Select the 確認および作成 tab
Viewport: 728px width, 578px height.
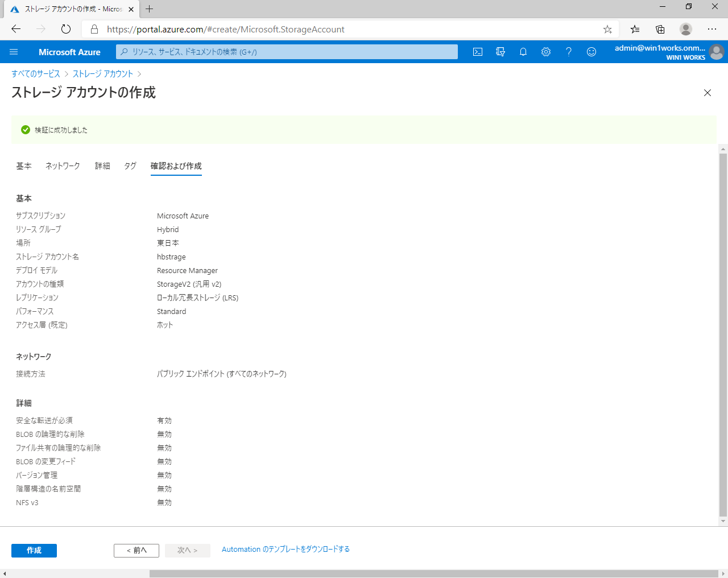pyautogui.click(x=176, y=166)
